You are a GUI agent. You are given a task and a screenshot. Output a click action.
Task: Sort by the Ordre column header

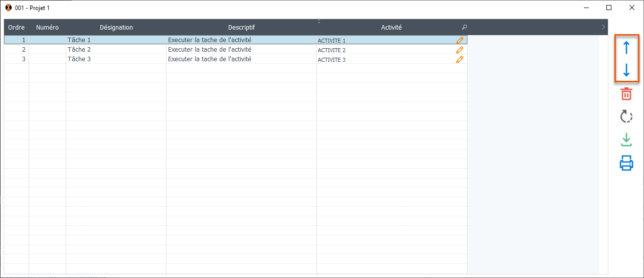coord(17,28)
